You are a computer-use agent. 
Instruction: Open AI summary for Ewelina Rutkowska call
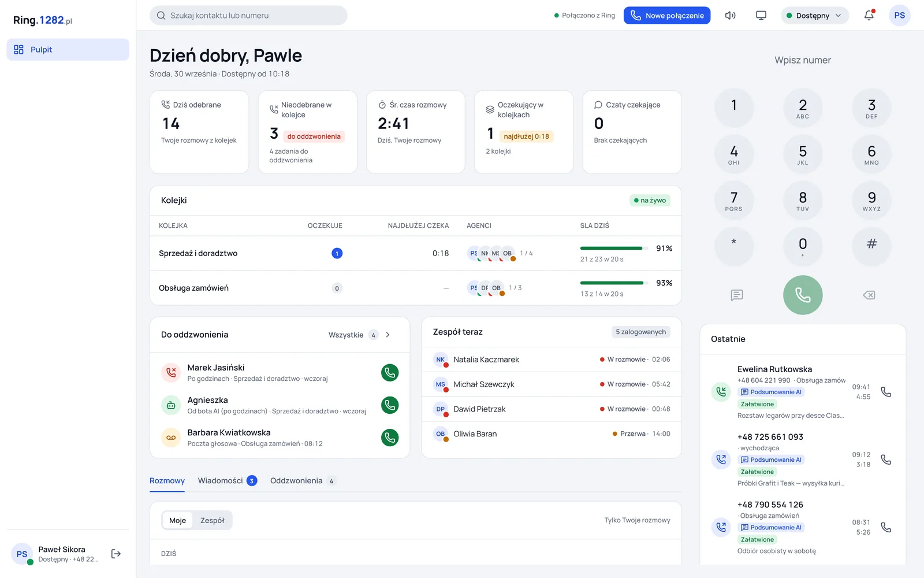[771, 392]
